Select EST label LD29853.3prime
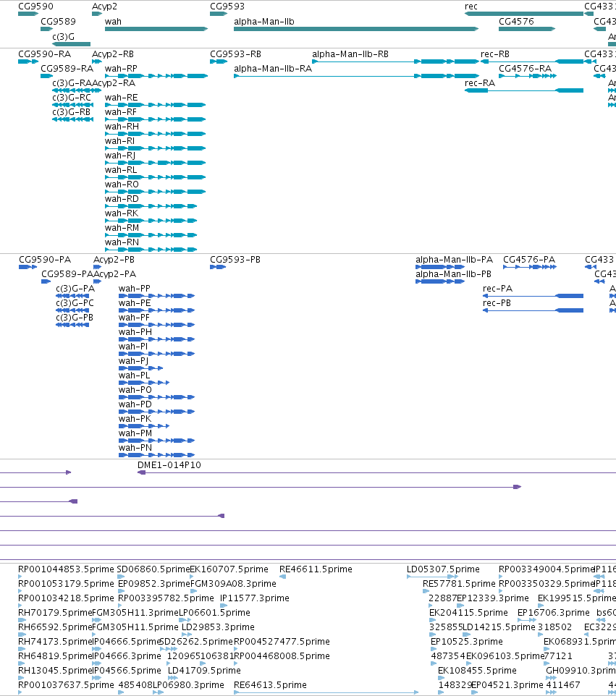This screenshot has height=696, width=616. [x=218, y=627]
